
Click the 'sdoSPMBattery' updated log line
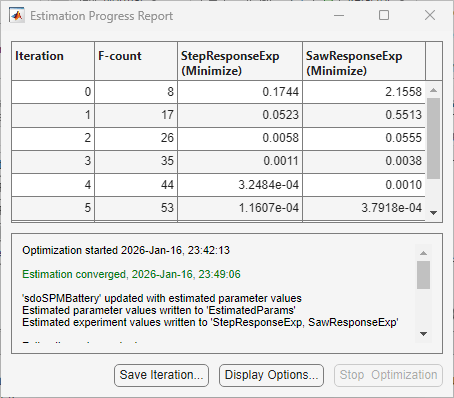[162, 298]
